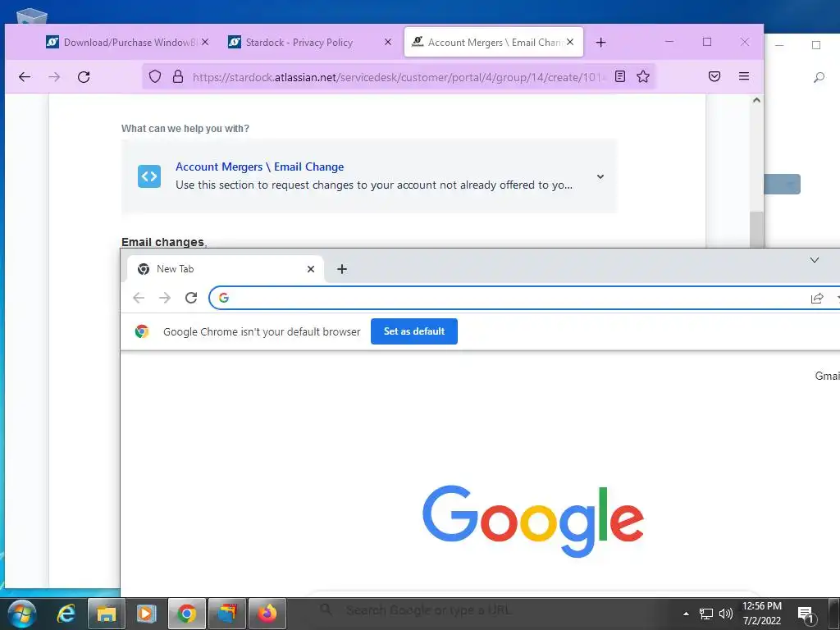Screen dimensions: 840x630
Task: Click Chrome back arrow
Action: pyautogui.click(x=139, y=298)
